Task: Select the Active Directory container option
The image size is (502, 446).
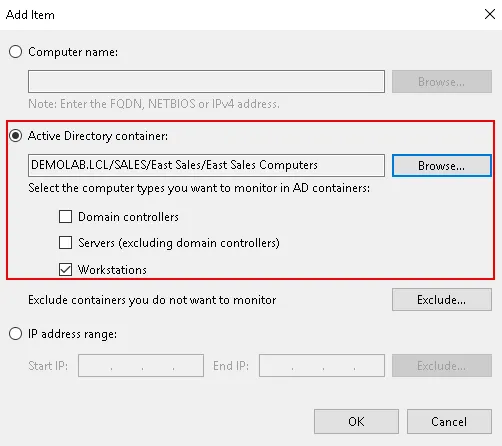Action: pyautogui.click(x=15, y=136)
